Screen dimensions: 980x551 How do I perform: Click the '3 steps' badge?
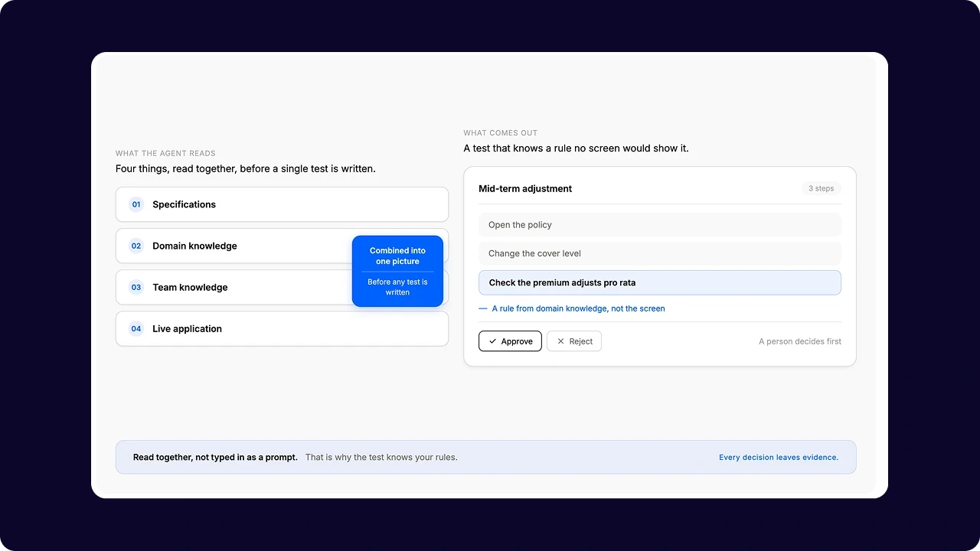click(822, 188)
